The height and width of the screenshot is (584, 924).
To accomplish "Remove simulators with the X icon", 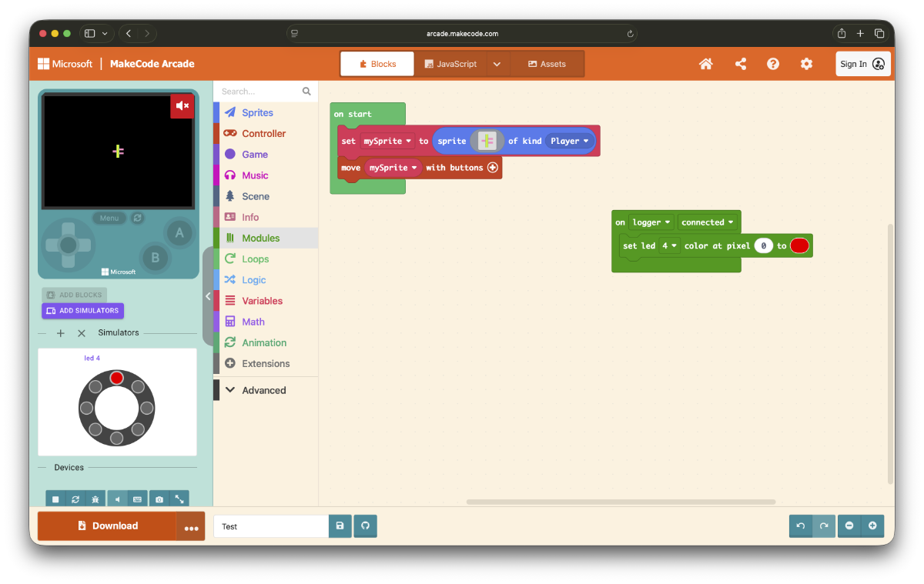I will click(x=82, y=333).
